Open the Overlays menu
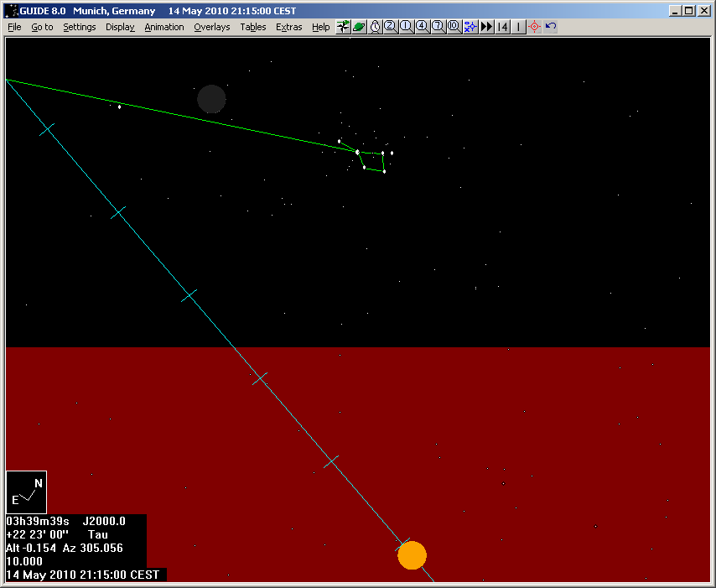This screenshot has height=588, width=716. pos(211,27)
